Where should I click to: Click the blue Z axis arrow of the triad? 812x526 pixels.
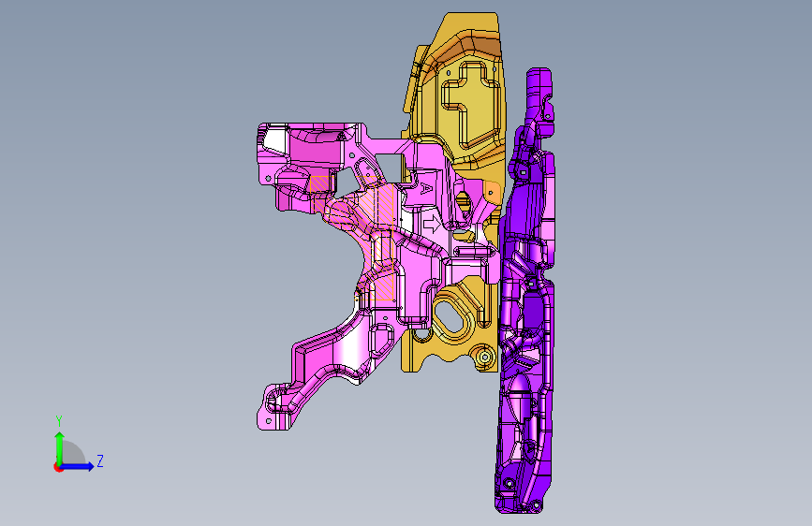point(78,466)
